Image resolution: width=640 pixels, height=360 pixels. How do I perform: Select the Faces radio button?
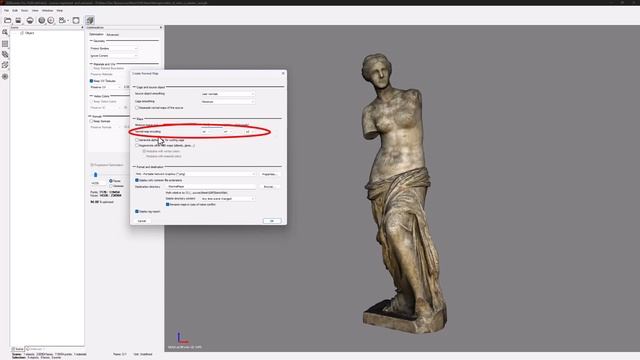(111, 181)
